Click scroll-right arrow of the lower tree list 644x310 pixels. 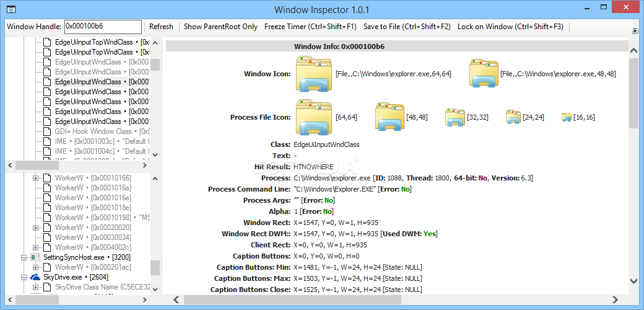tap(144, 299)
